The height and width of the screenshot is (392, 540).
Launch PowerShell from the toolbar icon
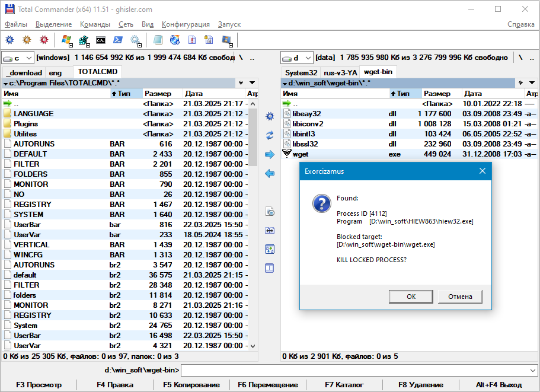coord(118,40)
